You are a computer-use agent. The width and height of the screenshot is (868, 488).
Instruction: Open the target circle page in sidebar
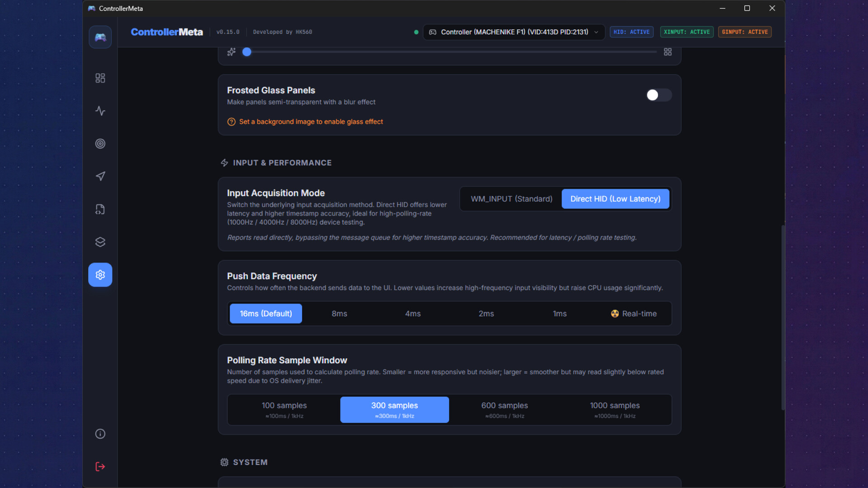[100, 144]
